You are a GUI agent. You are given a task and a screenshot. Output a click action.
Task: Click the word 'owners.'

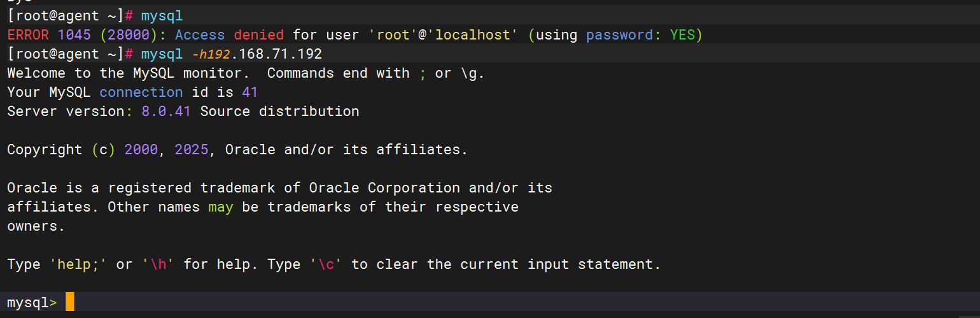pyautogui.click(x=36, y=226)
